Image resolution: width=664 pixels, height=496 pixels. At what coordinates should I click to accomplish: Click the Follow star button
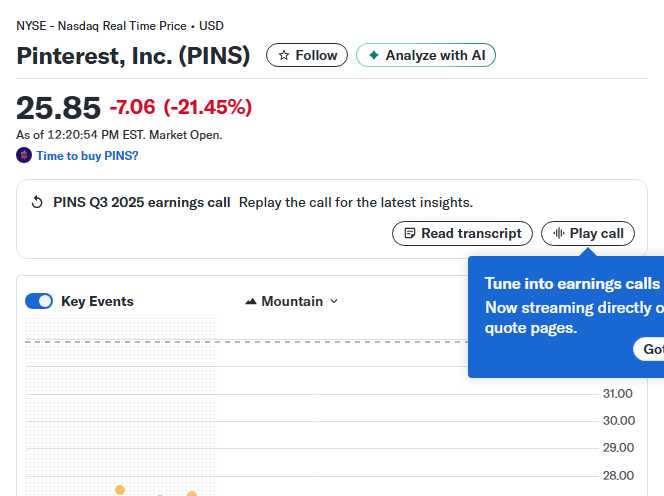(x=307, y=55)
